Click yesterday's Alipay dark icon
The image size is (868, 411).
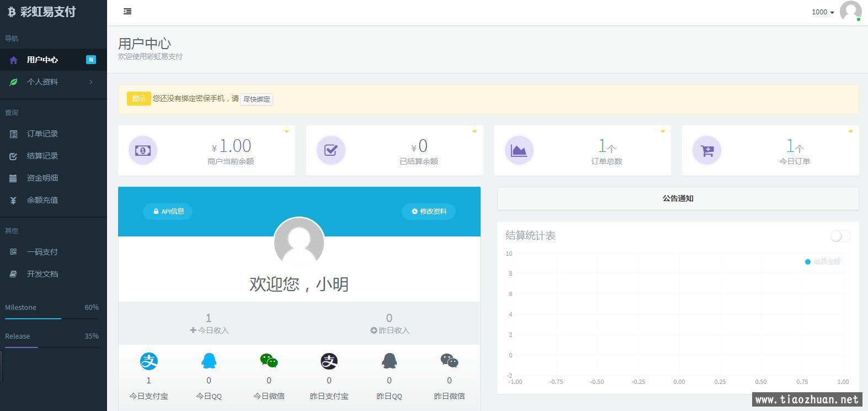click(x=329, y=361)
